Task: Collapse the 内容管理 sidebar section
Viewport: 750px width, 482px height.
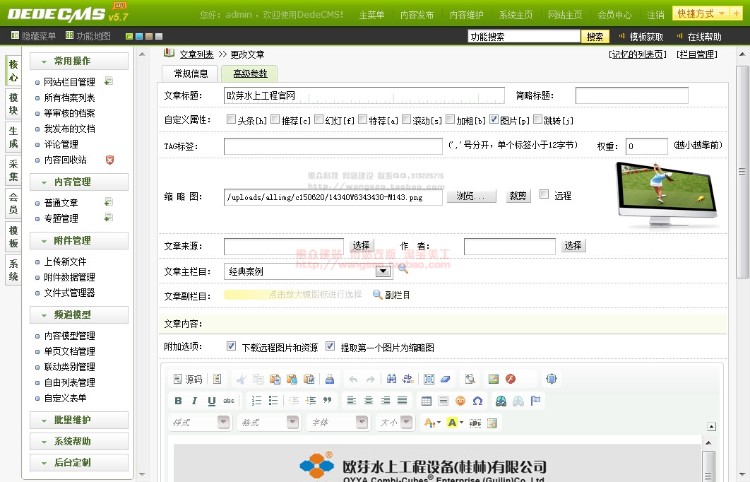Action: point(79,182)
